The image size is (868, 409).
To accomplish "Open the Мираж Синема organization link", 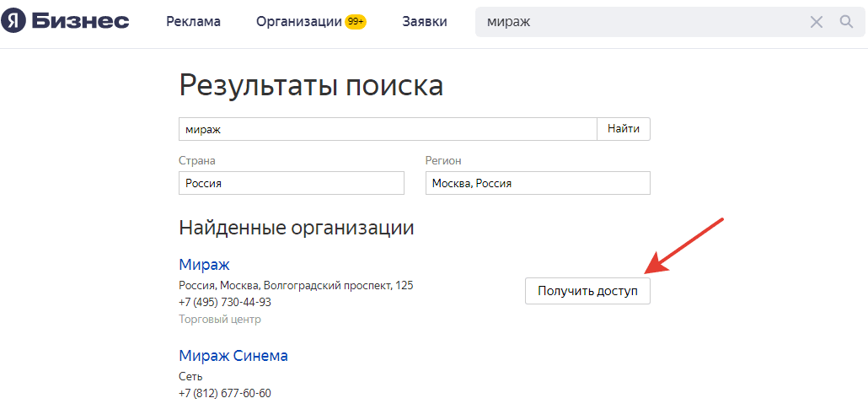I will coord(233,356).
